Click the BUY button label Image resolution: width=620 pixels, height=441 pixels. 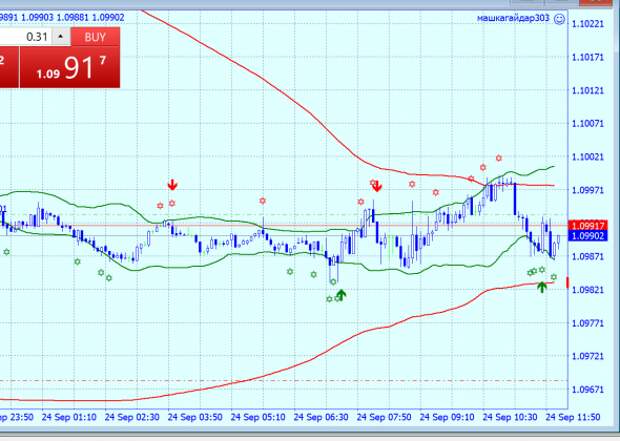pos(95,37)
